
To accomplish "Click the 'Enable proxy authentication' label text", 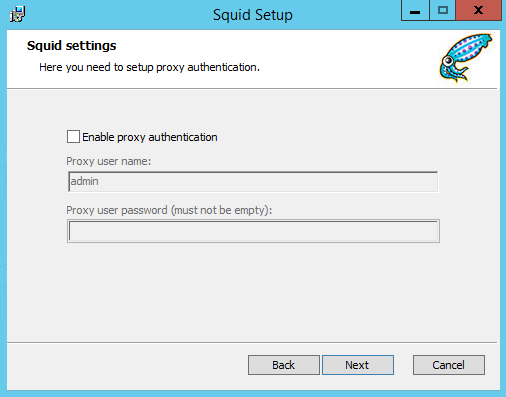I will [150, 137].
